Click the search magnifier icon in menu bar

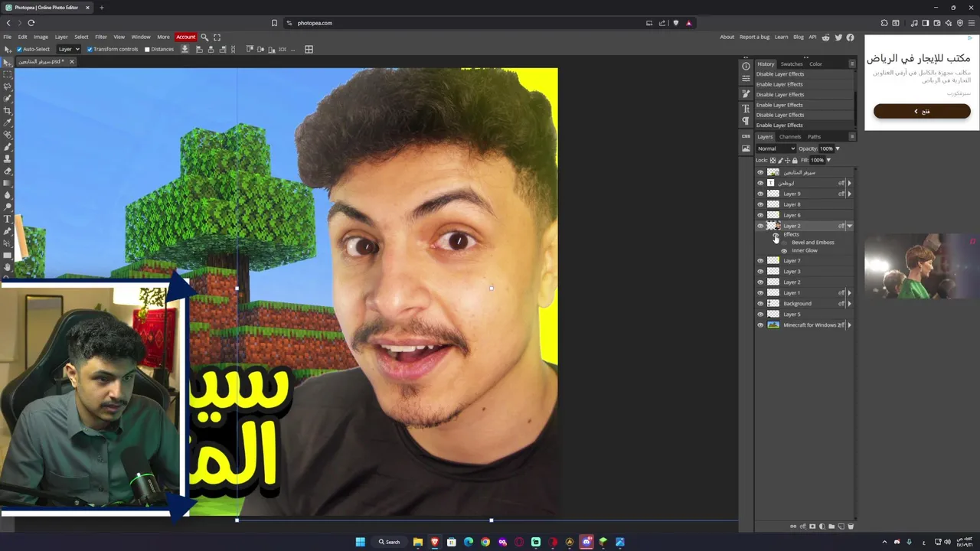click(204, 37)
